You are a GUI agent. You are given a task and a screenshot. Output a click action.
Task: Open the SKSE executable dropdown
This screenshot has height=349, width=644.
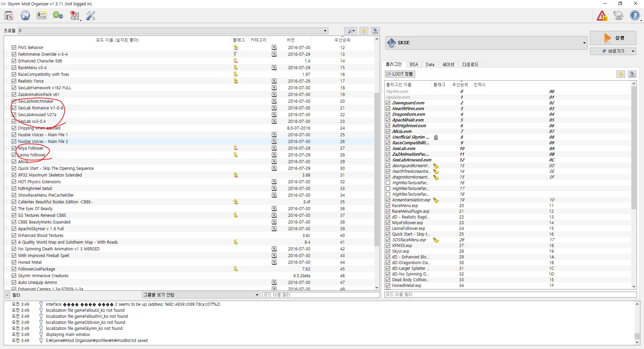(x=486, y=43)
